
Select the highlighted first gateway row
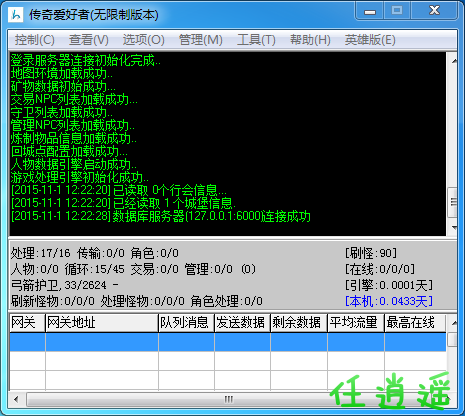click(x=228, y=342)
